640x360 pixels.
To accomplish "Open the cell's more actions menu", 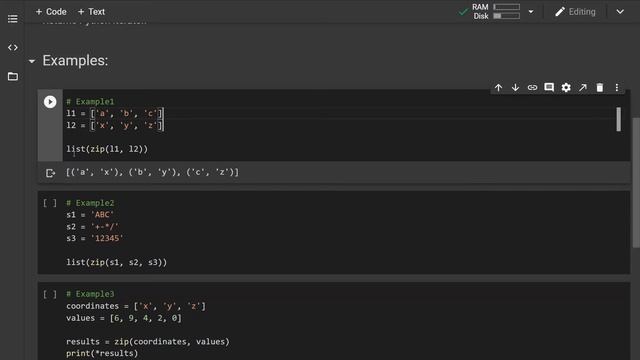I will pyautogui.click(x=617, y=87).
